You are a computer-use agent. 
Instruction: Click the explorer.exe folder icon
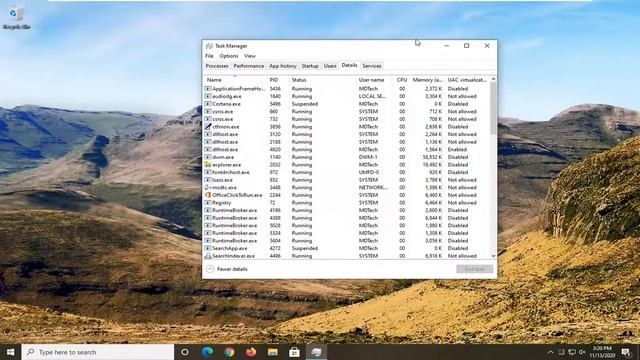pos(208,165)
